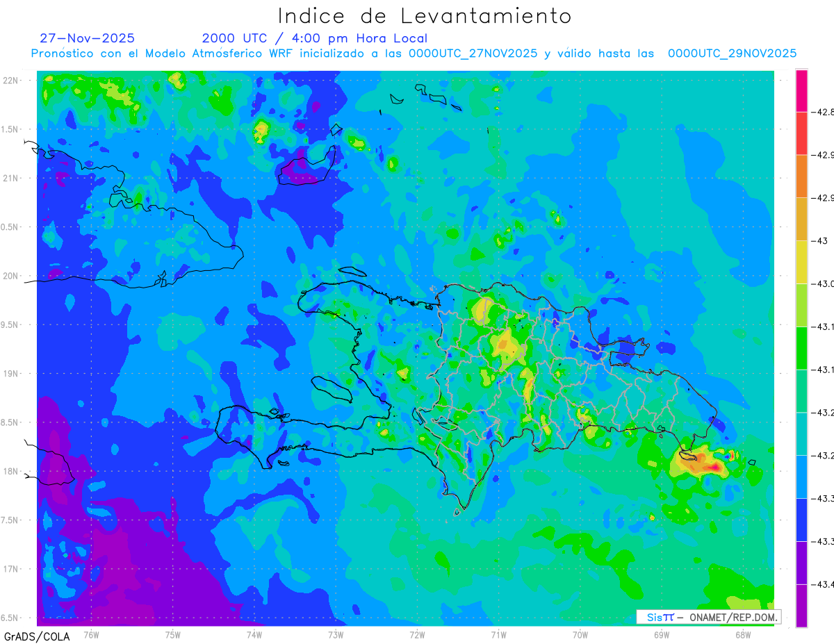The width and height of the screenshot is (834, 644).
Task: Click the title "Indice de Levantamiento"
Action: 425,15
